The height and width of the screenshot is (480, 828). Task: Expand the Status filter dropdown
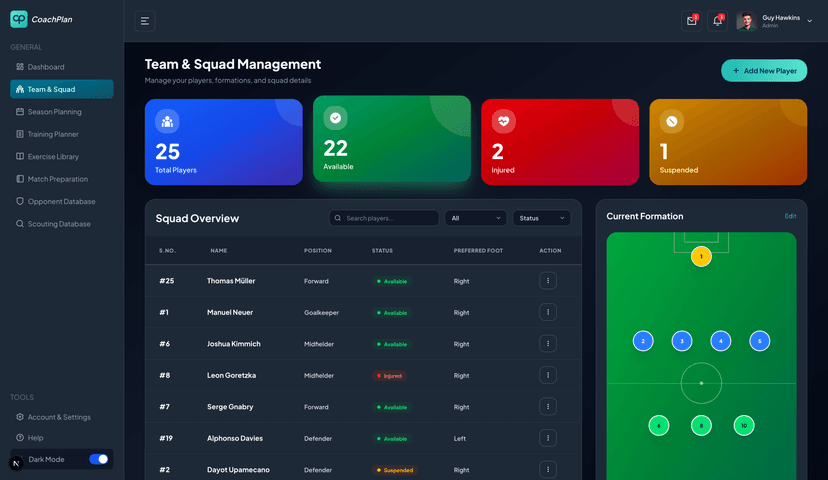pos(542,218)
